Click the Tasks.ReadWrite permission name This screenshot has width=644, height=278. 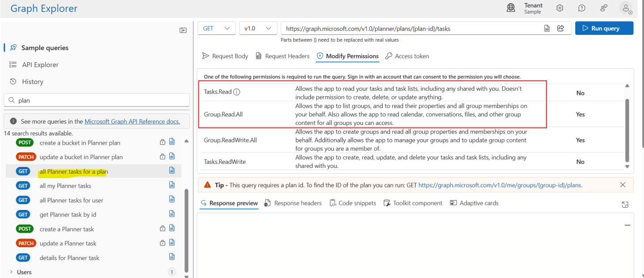point(225,162)
